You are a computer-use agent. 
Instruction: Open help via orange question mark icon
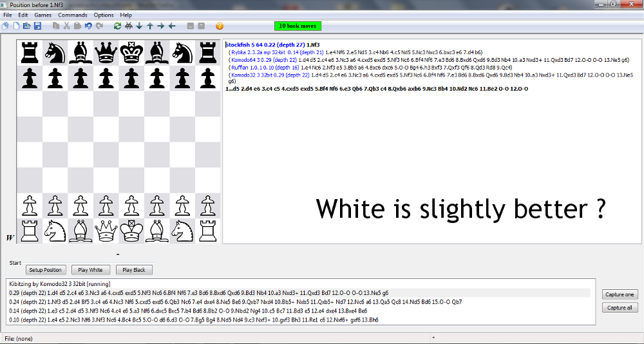(x=220, y=26)
